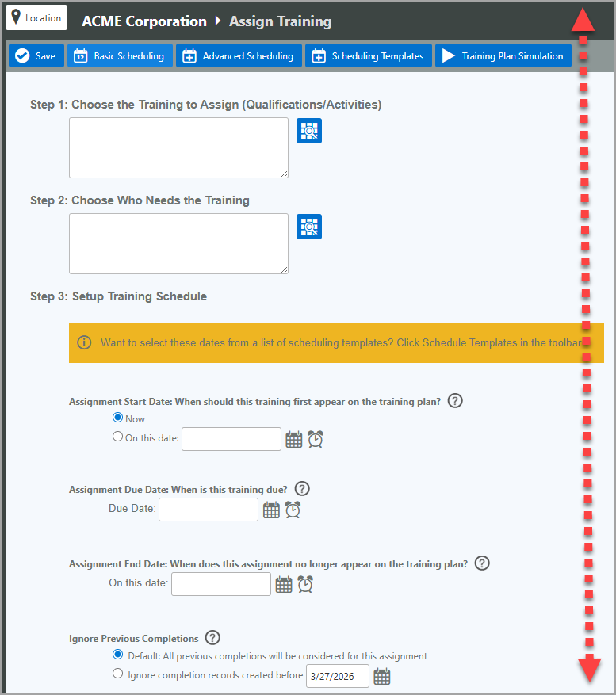Click the map pin icon on Location
Image resolution: width=616 pixels, height=695 pixels.
(16, 17)
